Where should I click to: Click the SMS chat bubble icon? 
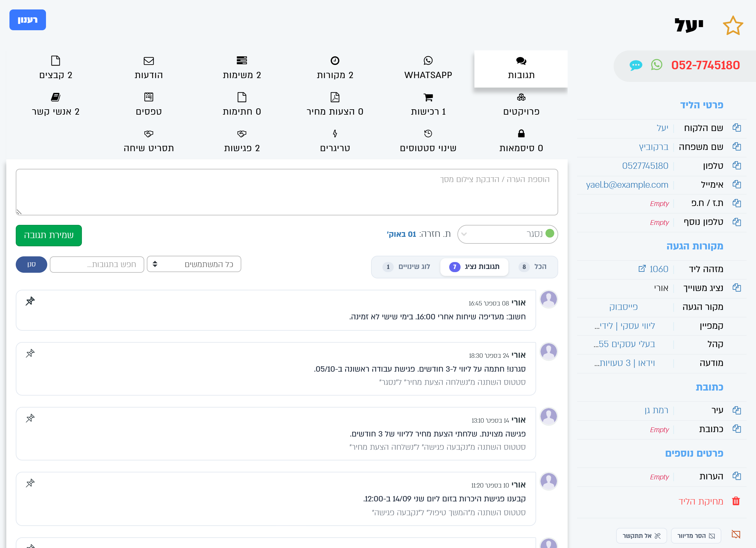tap(636, 65)
